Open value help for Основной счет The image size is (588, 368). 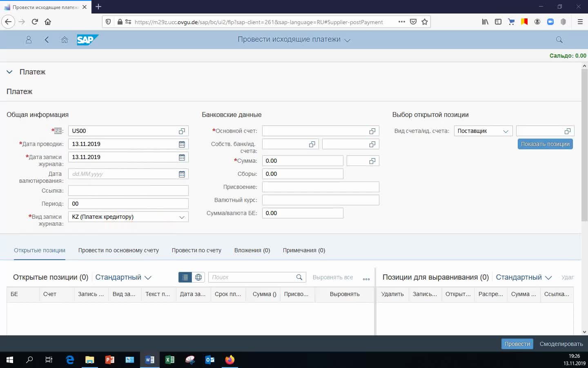[x=372, y=131]
